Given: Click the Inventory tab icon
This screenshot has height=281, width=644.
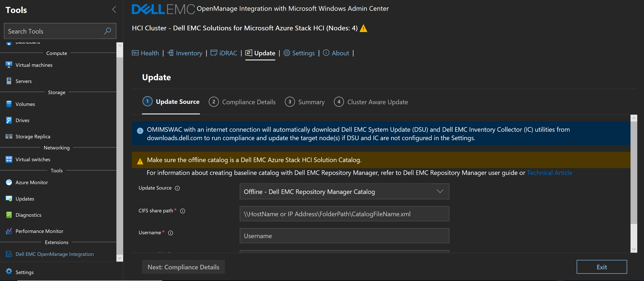Looking at the screenshot, I should (x=170, y=53).
